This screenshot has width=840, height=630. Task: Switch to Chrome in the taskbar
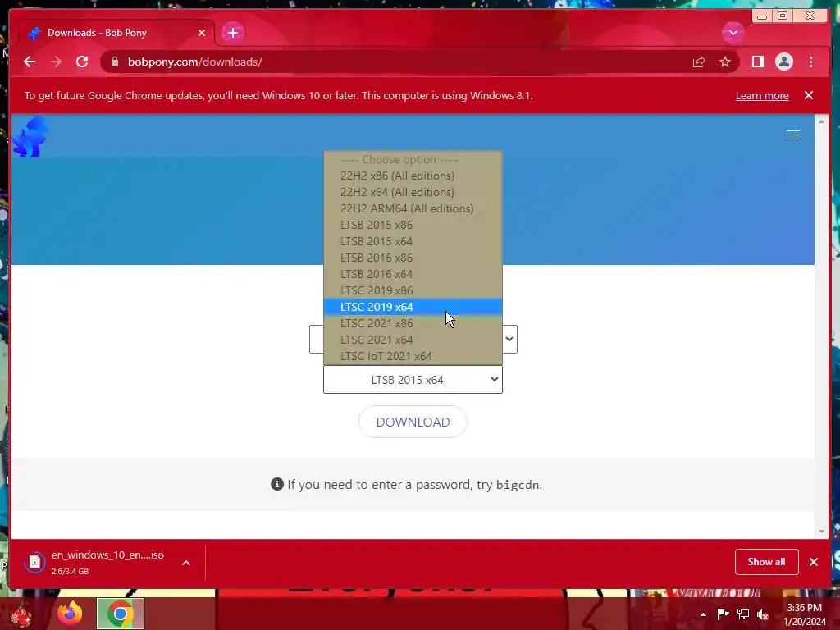[121, 614]
